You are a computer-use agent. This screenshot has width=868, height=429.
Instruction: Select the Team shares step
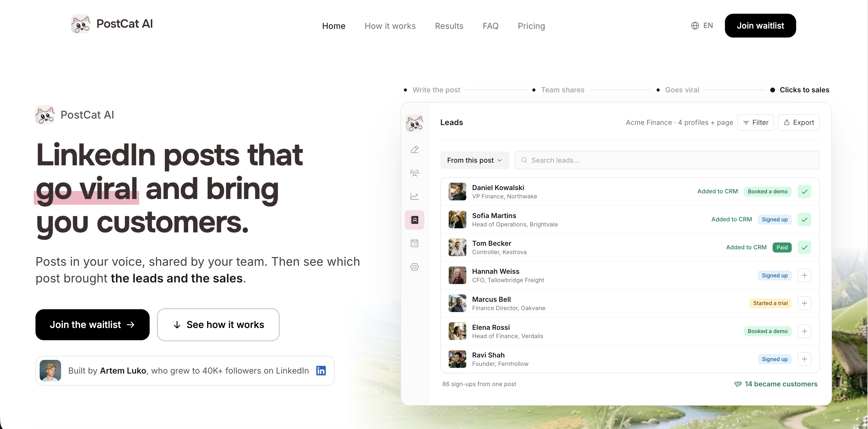(558, 90)
